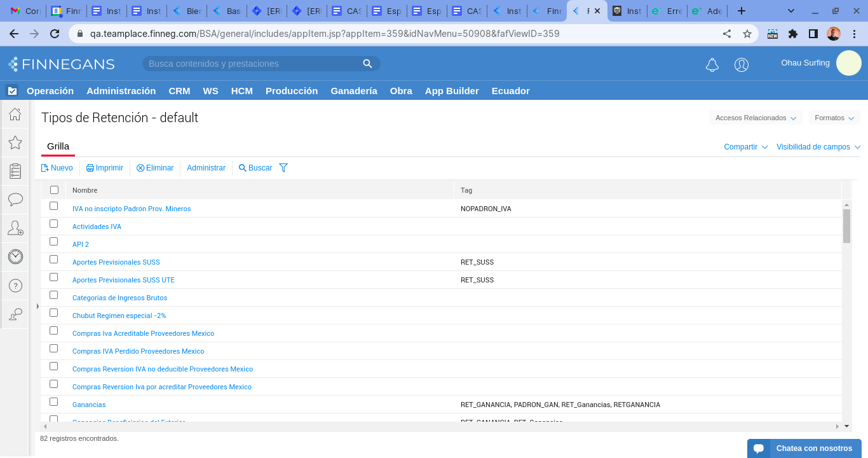The width and height of the screenshot is (868, 458).
Task: Open the clipboard tasks sidebar icon
Action: (15, 171)
